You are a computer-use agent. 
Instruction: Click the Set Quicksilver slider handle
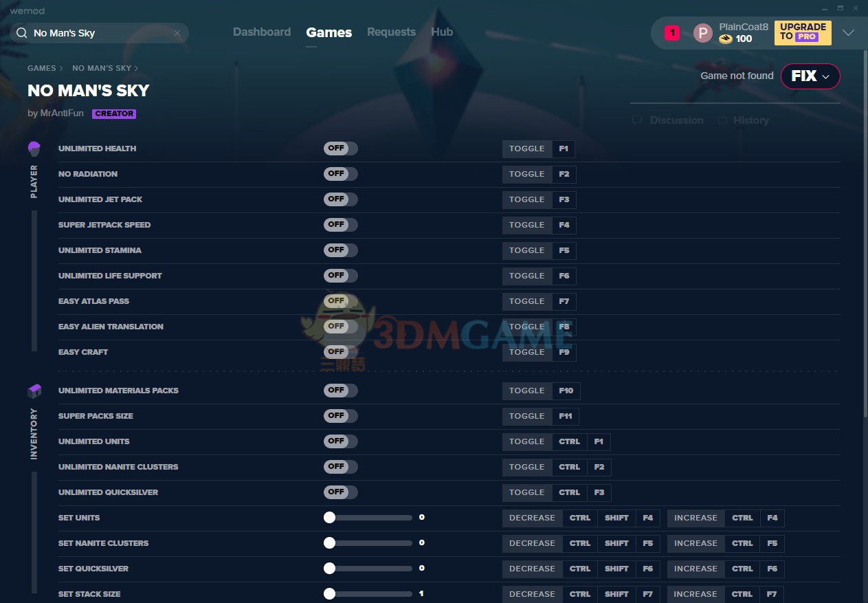click(x=330, y=569)
